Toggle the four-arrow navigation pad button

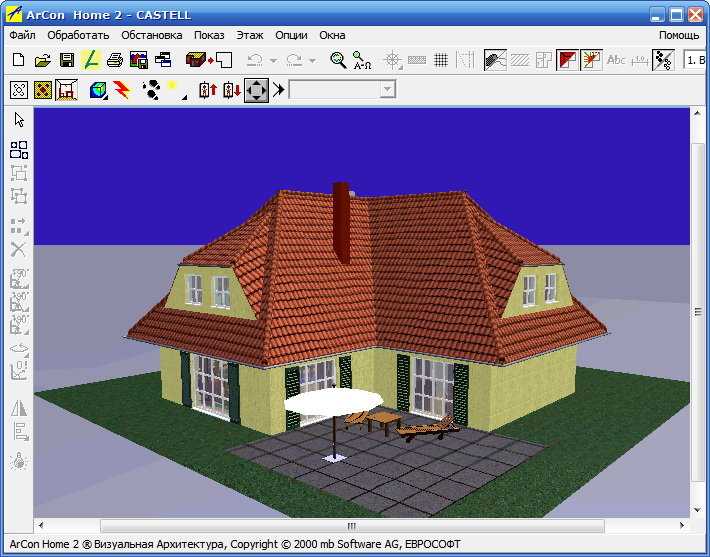pos(256,90)
